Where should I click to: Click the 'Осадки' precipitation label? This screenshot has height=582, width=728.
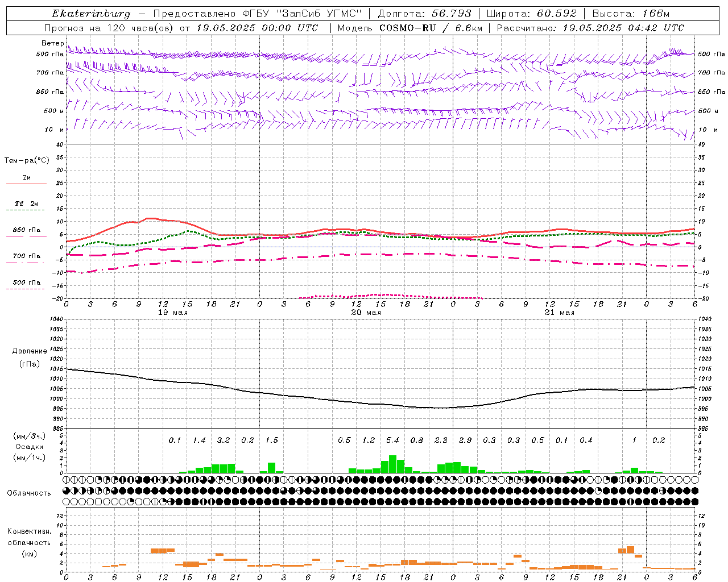click(x=29, y=447)
